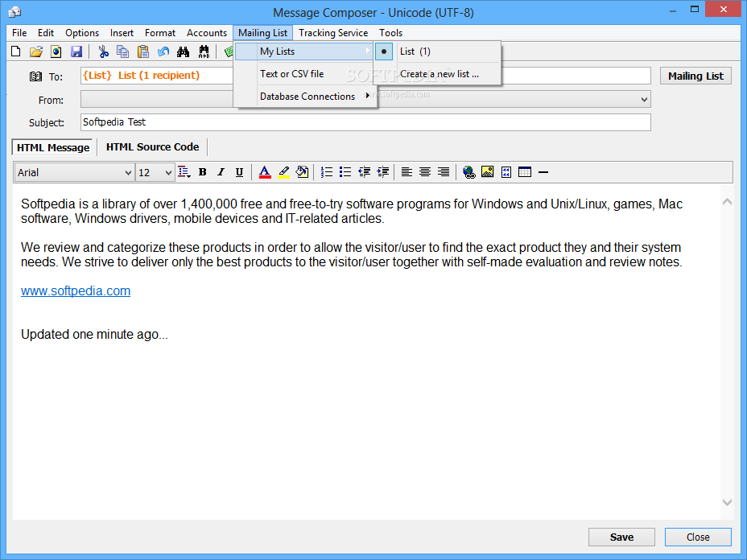This screenshot has width=747, height=560.
Task: Insert a hyperlink with globe icon
Action: [468, 172]
